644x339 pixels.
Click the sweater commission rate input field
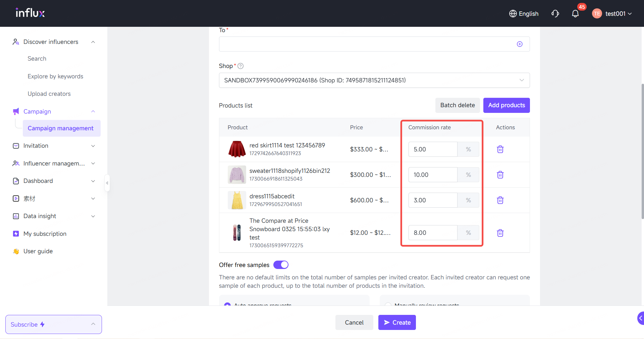(x=433, y=175)
